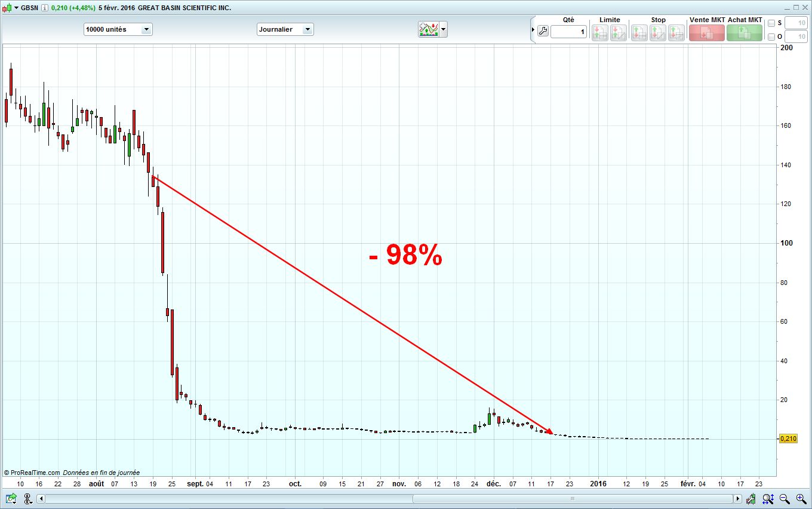Viewport: 812px width, 509px height.
Task: Click the first Stop order icon
Action: [639, 33]
